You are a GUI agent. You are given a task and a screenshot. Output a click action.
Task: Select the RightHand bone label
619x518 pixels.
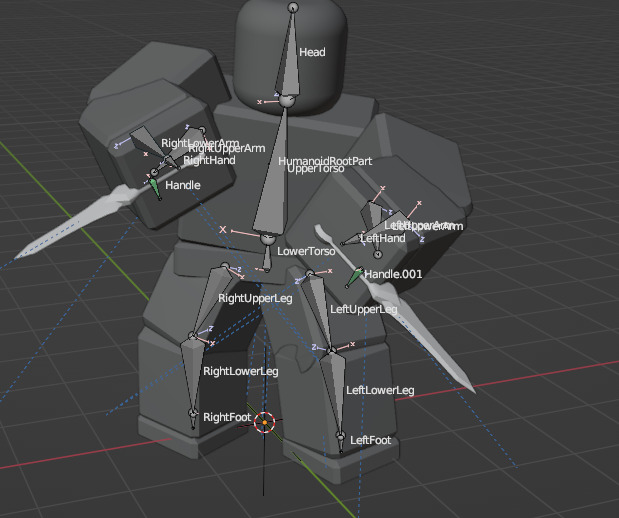click(209, 160)
